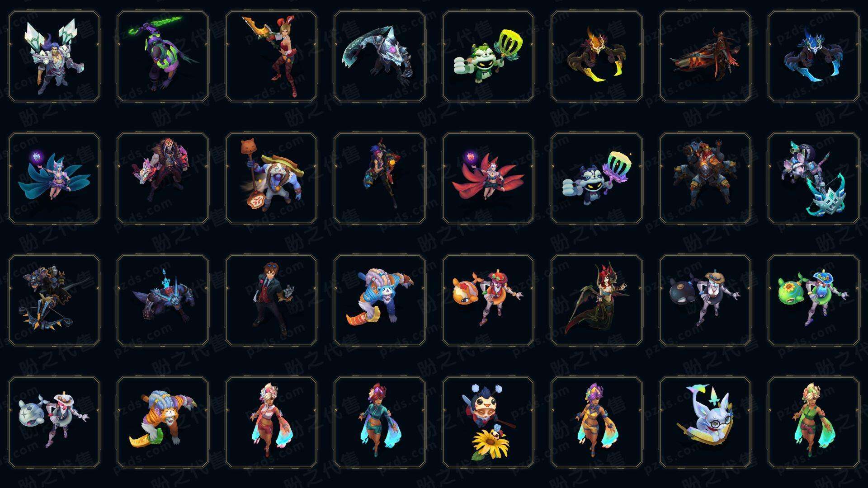Click the red bunny-eared girl with carrot weapon
This screenshot has width=868, height=488.
[271, 56]
